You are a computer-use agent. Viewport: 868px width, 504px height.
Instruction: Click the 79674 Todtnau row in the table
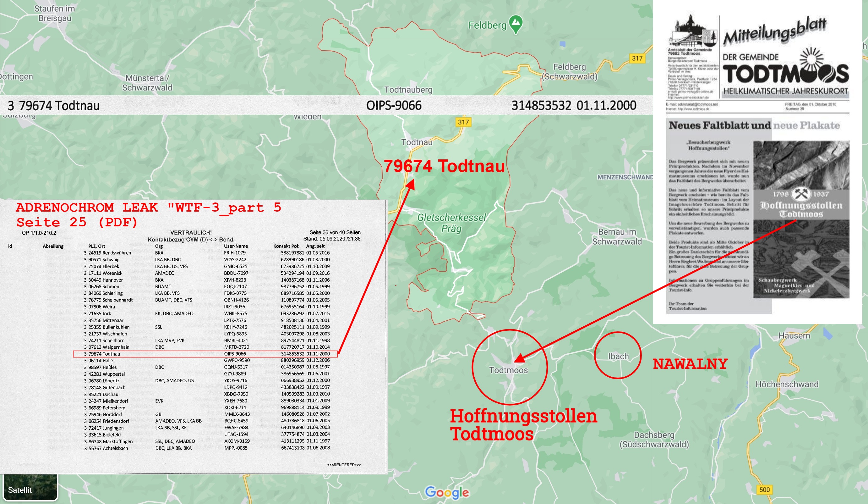pos(205,354)
